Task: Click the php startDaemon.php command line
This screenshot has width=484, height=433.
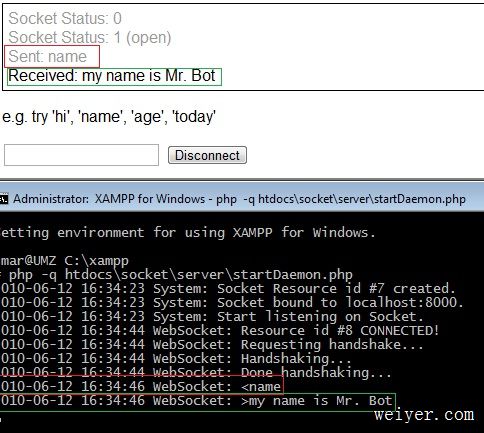Action: click(x=176, y=275)
